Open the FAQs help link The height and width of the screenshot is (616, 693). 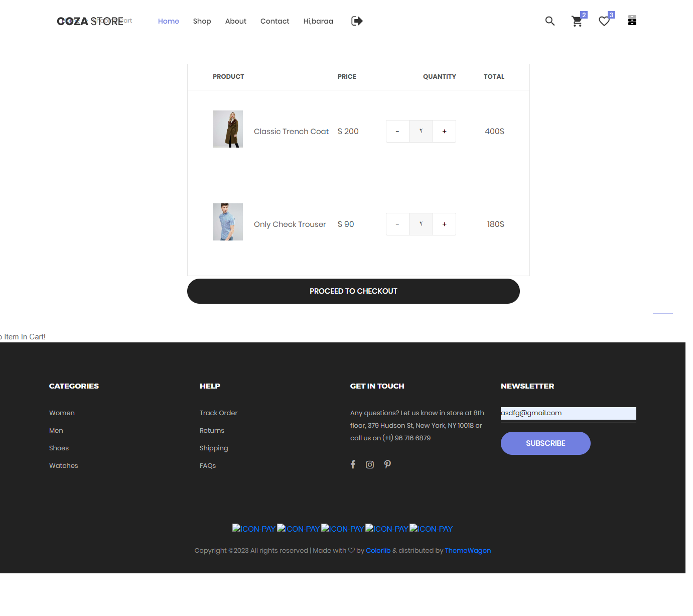pyautogui.click(x=208, y=466)
